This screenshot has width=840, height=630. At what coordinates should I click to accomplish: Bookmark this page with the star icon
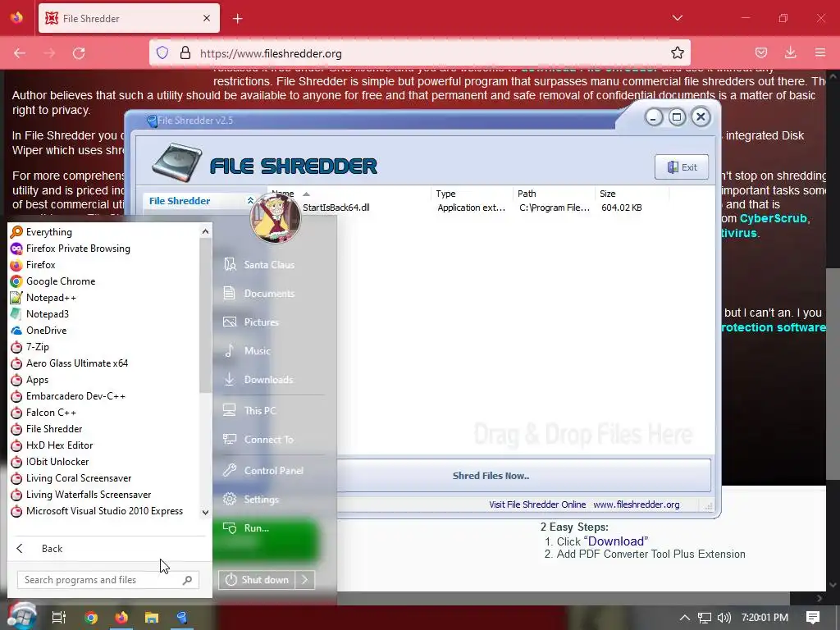pyautogui.click(x=677, y=53)
